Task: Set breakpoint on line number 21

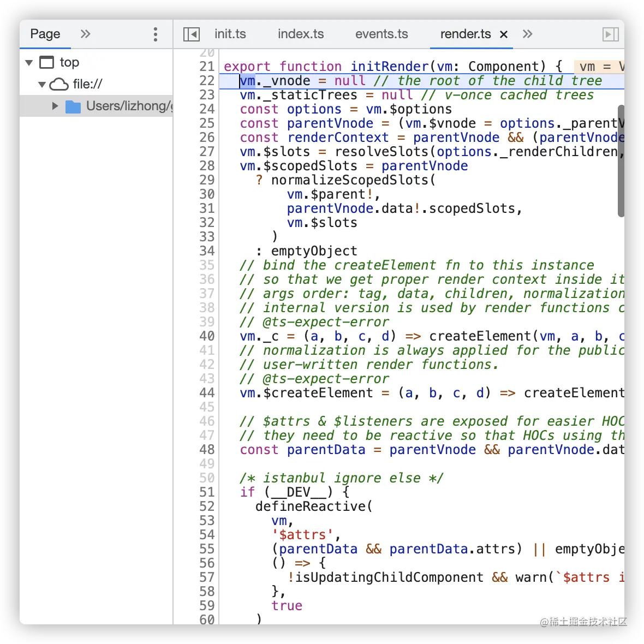Action: point(207,66)
